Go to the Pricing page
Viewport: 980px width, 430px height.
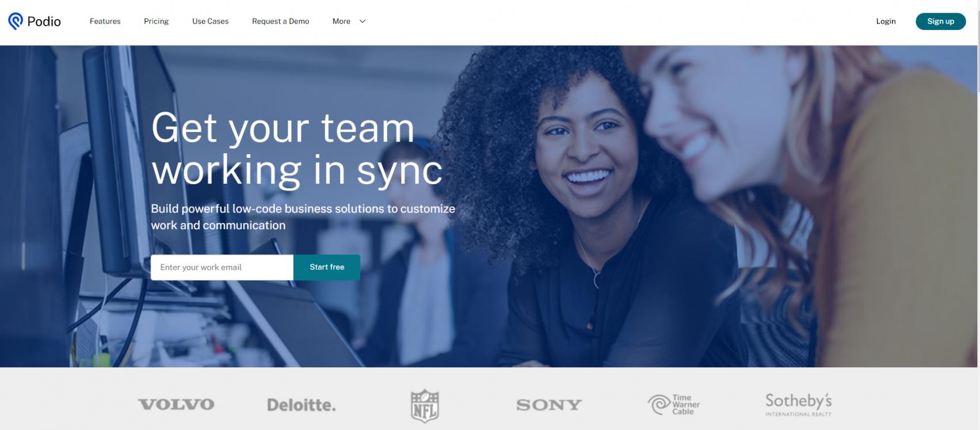[157, 21]
